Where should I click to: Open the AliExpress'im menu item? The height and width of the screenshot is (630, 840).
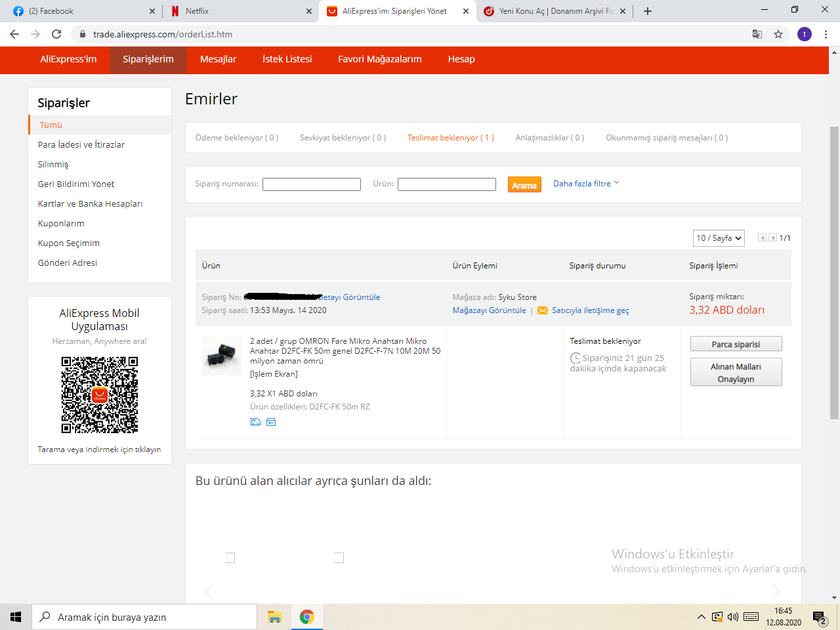pyautogui.click(x=68, y=59)
